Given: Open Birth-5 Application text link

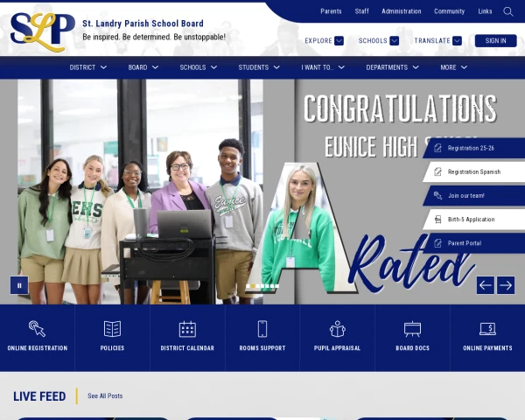Looking at the screenshot, I should point(471,220).
